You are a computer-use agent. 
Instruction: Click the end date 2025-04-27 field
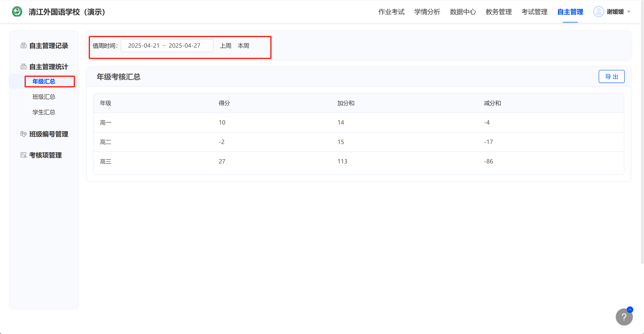[184, 46]
